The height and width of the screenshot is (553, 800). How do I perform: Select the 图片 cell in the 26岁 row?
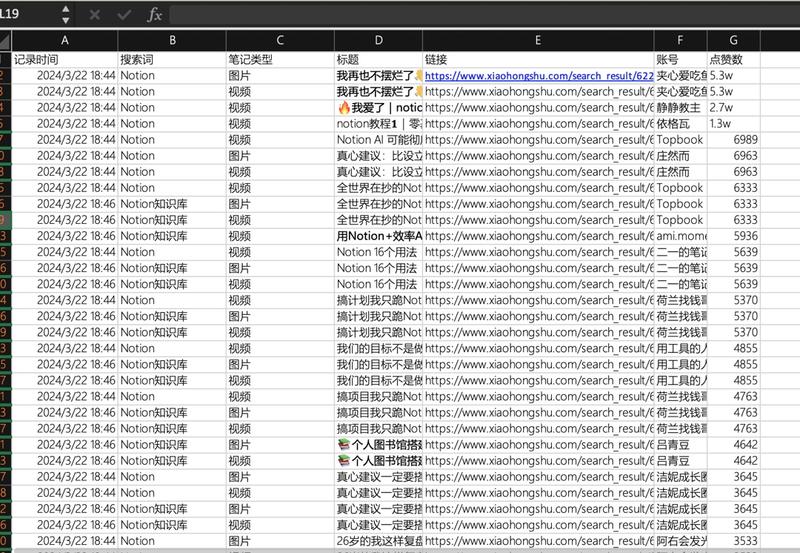pos(280,541)
